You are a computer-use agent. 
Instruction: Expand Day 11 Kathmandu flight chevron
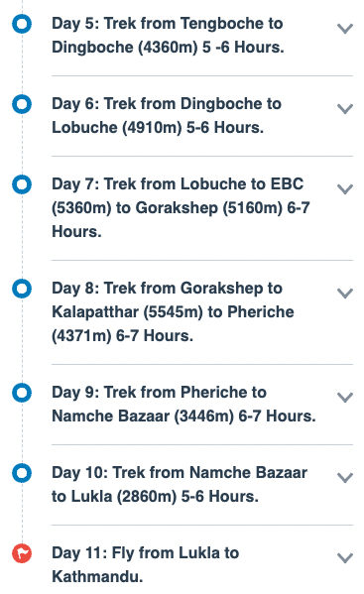(x=345, y=558)
